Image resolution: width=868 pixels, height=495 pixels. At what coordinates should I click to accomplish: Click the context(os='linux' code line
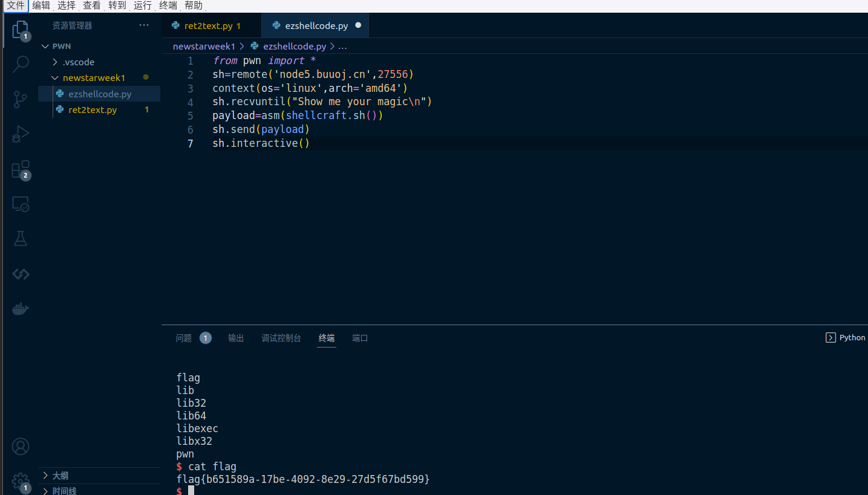point(310,88)
